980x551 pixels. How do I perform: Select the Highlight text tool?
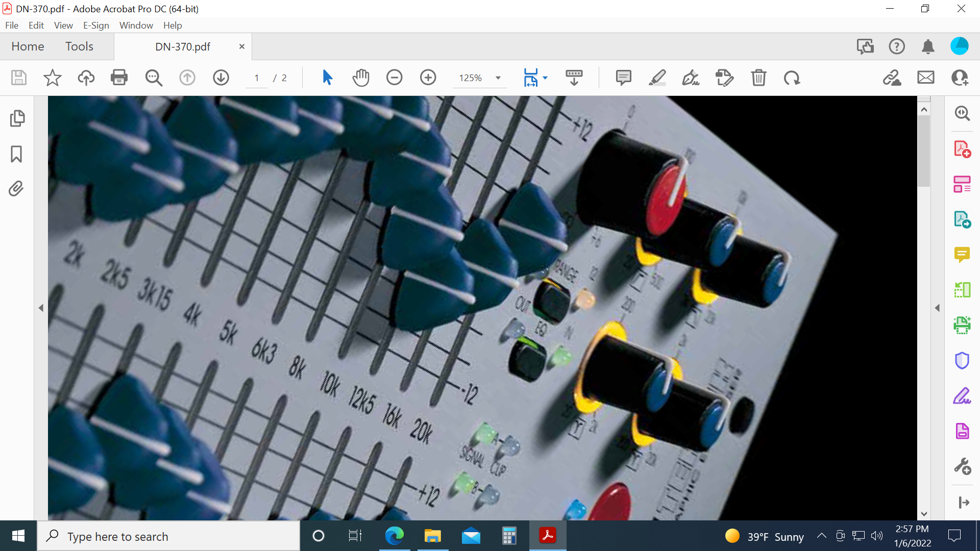point(657,78)
